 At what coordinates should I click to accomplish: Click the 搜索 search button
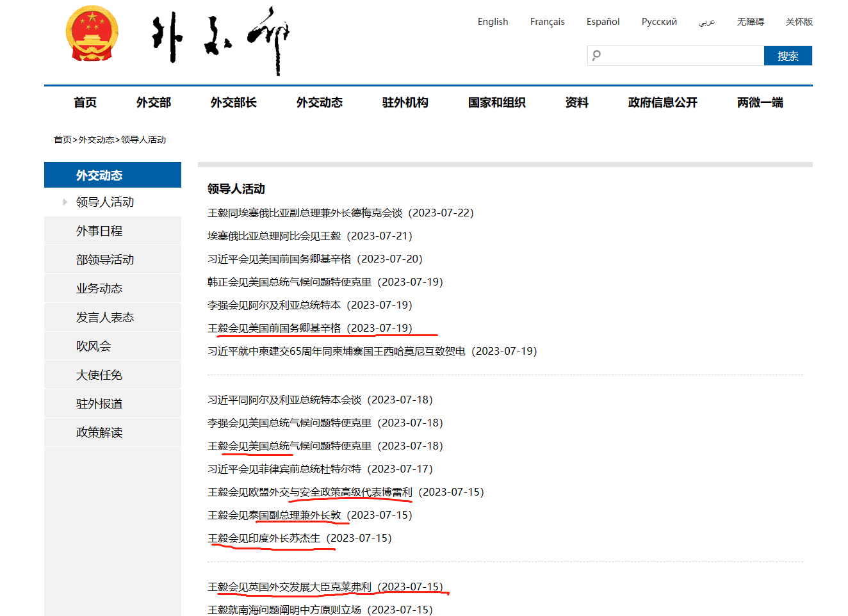tap(788, 56)
